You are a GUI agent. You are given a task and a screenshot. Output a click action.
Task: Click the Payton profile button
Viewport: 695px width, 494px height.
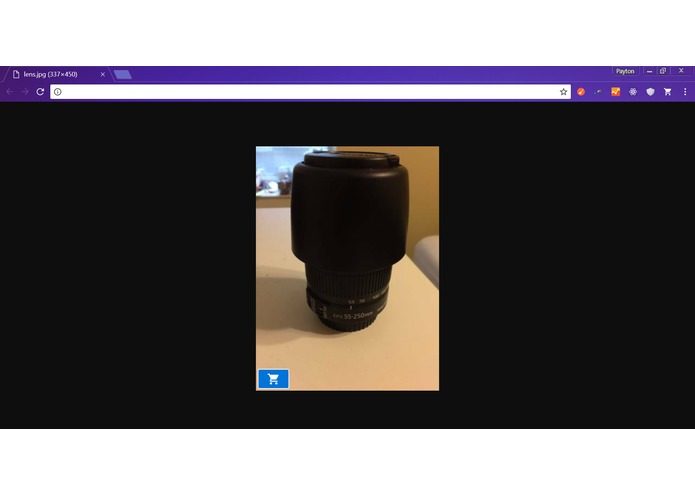point(625,71)
